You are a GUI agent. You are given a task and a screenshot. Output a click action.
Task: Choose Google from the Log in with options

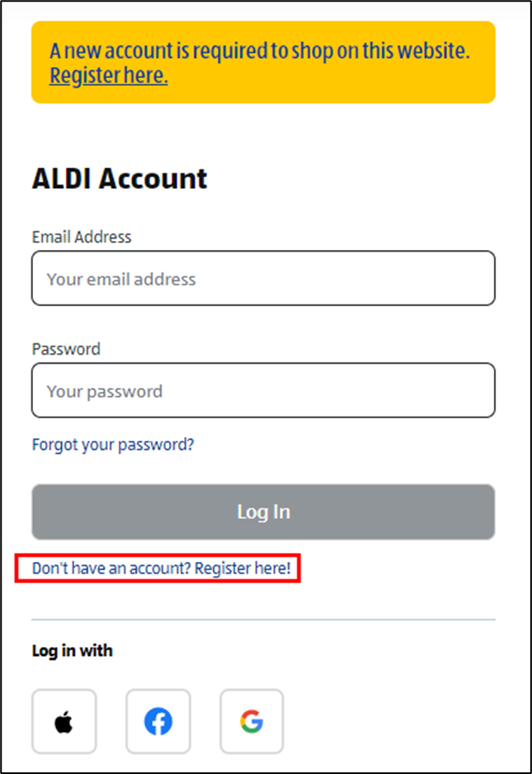252,721
